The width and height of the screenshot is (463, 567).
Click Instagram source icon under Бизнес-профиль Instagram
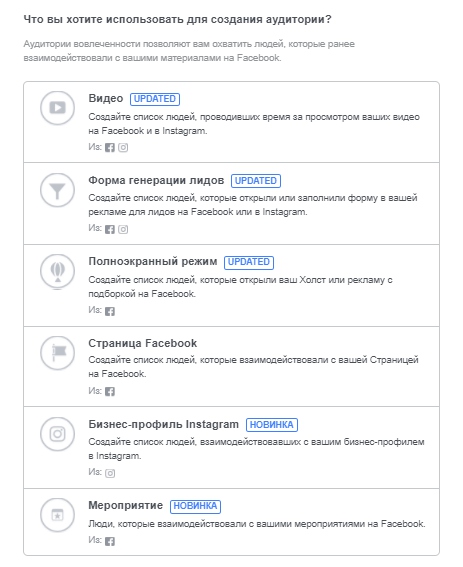tap(110, 473)
